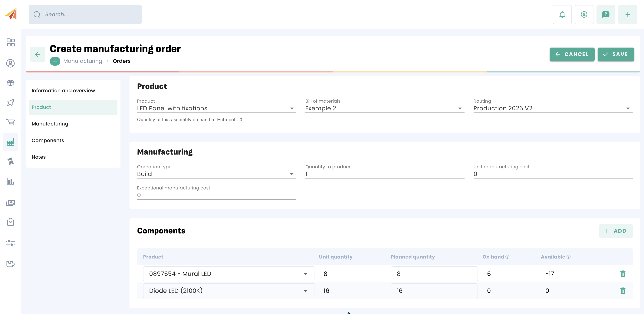Viewport: 644px width, 314px height.
Task: Click the help question-mark chat icon
Action: pos(606,15)
